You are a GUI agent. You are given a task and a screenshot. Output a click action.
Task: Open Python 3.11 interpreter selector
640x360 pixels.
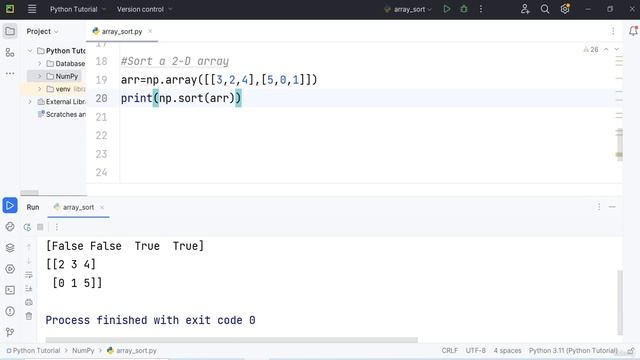573,351
